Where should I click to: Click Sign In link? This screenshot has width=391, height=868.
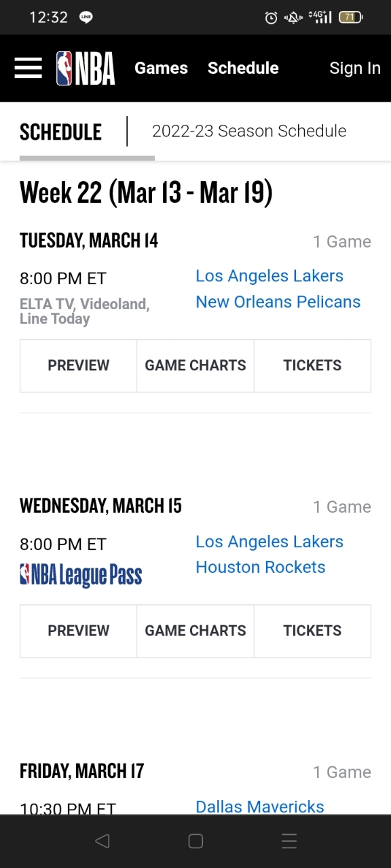tap(355, 68)
